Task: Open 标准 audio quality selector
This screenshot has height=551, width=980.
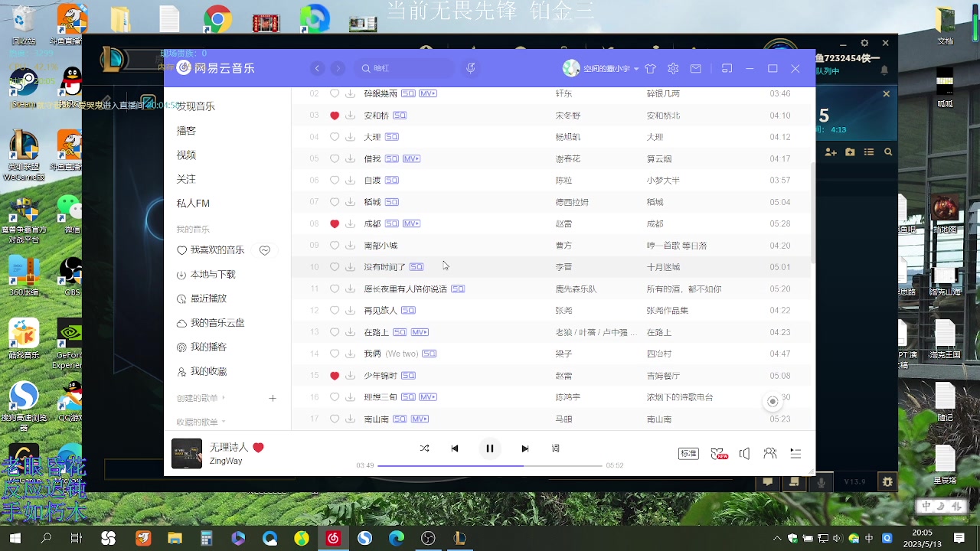Action: [x=688, y=454]
